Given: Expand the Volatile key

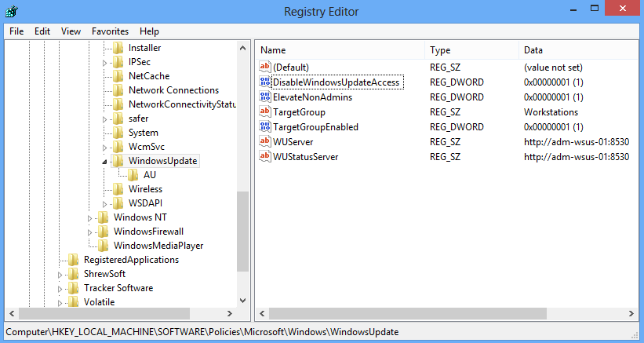Looking at the screenshot, I should pyautogui.click(x=60, y=303).
